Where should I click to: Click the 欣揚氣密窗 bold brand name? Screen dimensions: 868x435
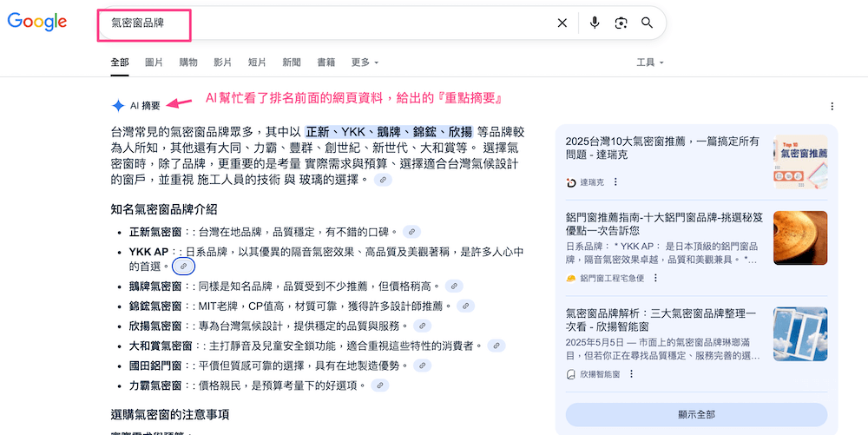tap(155, 326)
